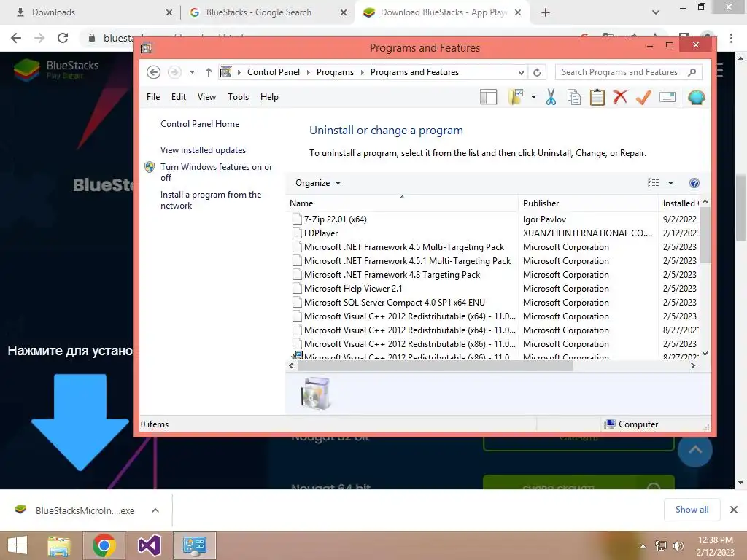
Task: Click the red X Delete toolbar icon
Action: pos(620,97)
